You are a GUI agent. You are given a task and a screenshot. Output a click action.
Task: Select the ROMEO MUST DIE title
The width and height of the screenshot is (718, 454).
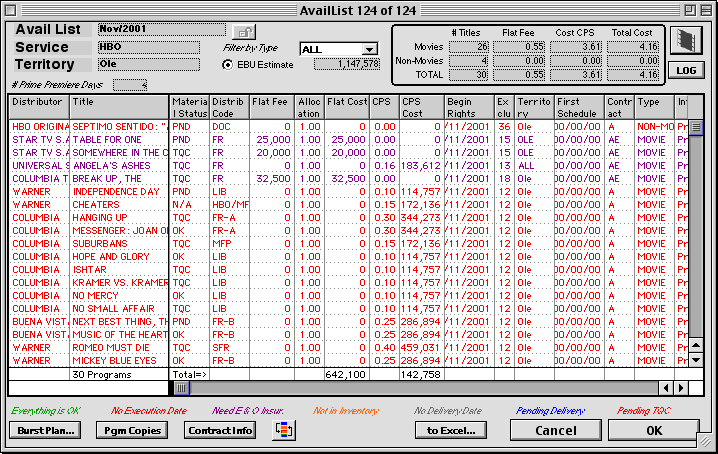tap(111, 347)
